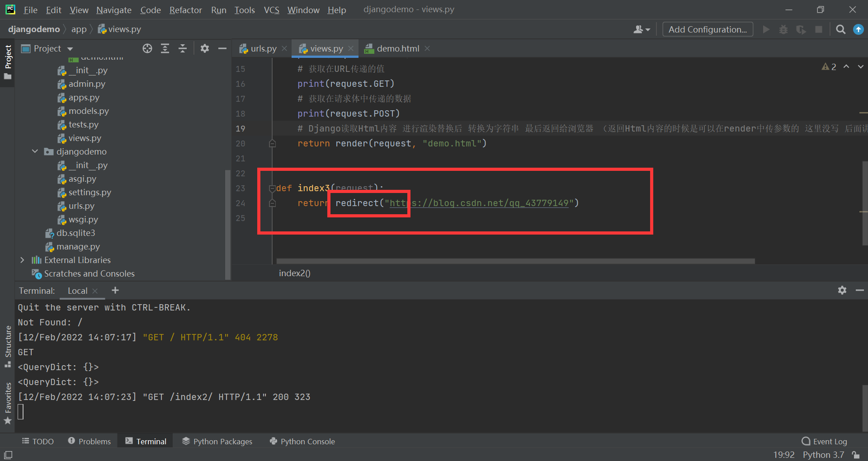Select Scratches and Consoles node
This screenshot has width=868, height=461.
pyautogui.click(x=89, y=273)
